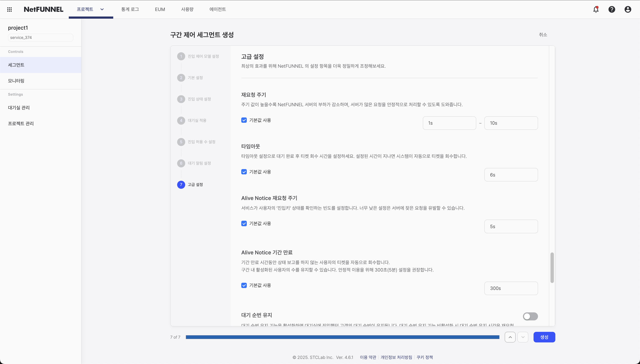Uncheck 기본값 사용 under 타임아웃
Screen dimensions: 640x364
[x=244, y=172]
